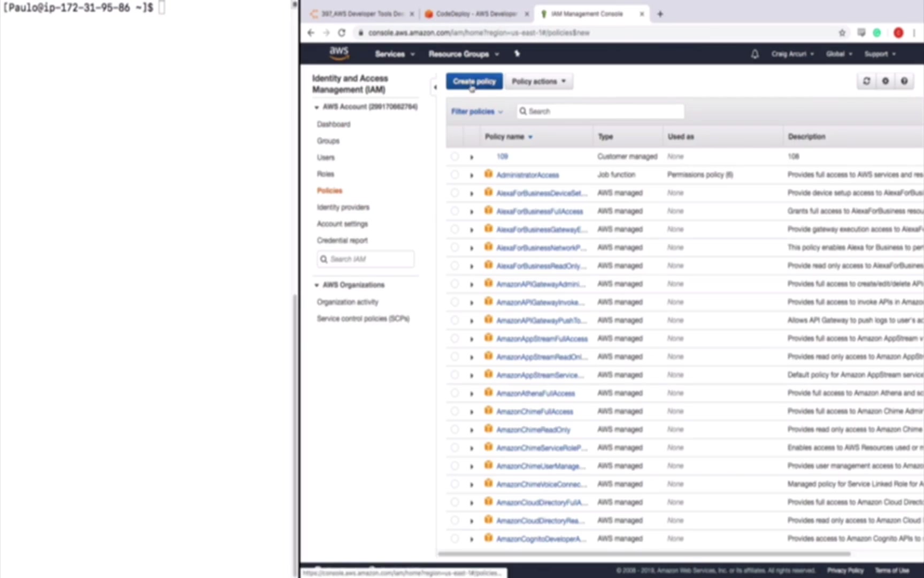Sort the table by Policy name column
Viewport: 924px width, 578px height.
[x=508, y=136]
